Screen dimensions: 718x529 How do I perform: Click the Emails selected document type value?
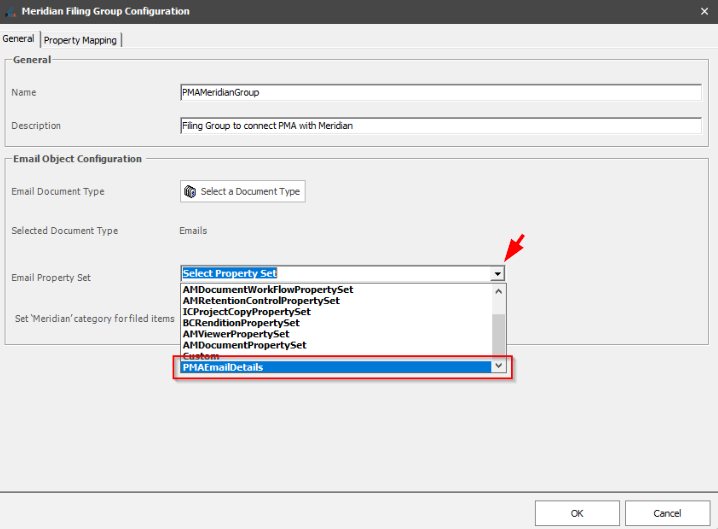click(193, 231)
